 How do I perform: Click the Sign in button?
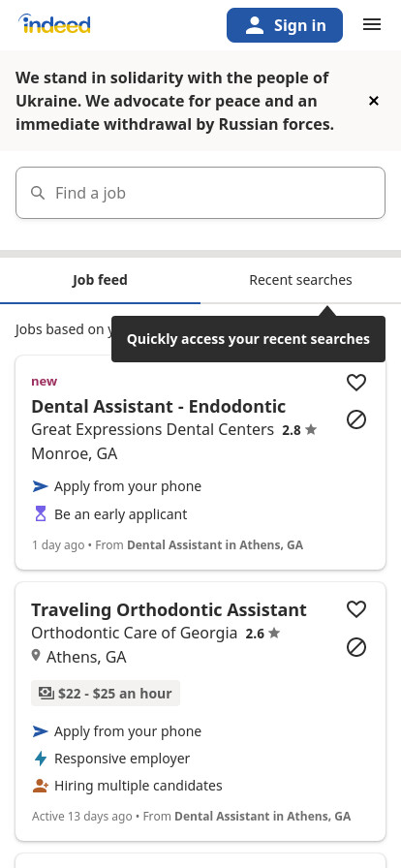pyautogui.click(x=285, y=25)
